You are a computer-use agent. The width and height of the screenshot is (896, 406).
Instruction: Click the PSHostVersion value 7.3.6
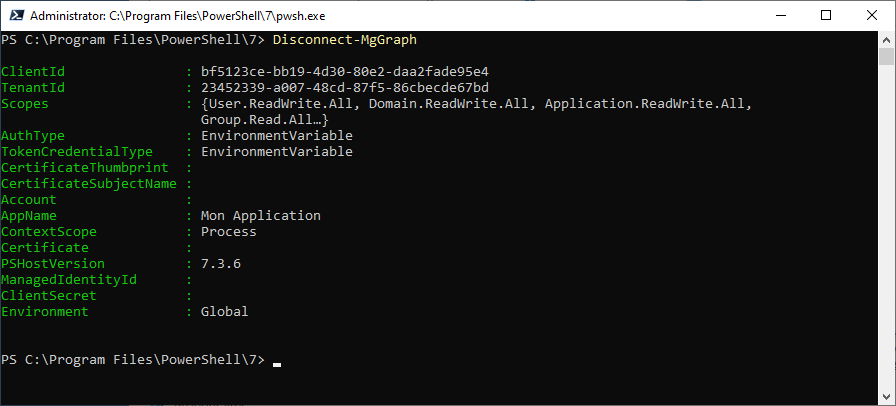click(221, 264)
